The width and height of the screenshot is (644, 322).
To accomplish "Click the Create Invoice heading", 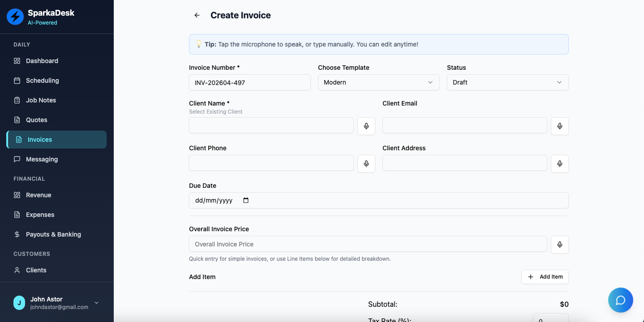I will pyautogui.click(x=240, y=15).
